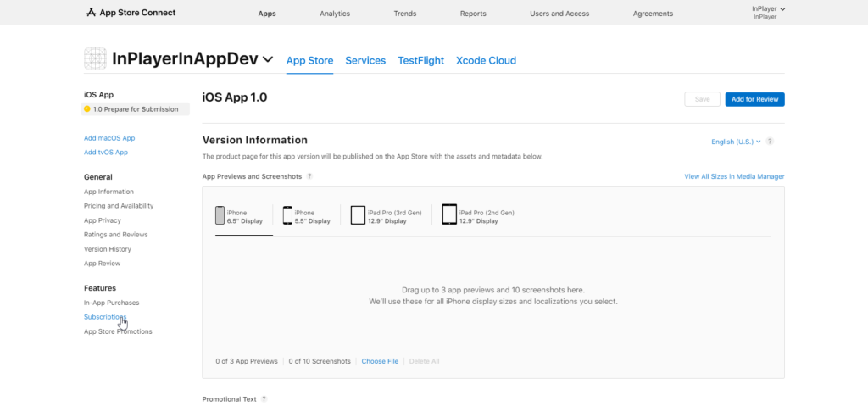The width and height of the screenshot is (868, 406).
Task: Expand the InPlayerInAppDev app switcher chevron
Action: click(267, 58)
